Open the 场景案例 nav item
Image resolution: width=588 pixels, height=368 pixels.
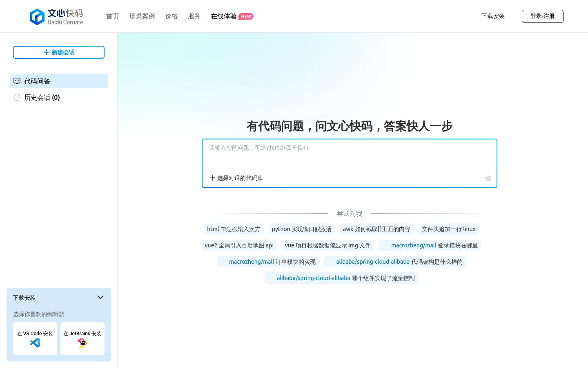click(142, 16)
